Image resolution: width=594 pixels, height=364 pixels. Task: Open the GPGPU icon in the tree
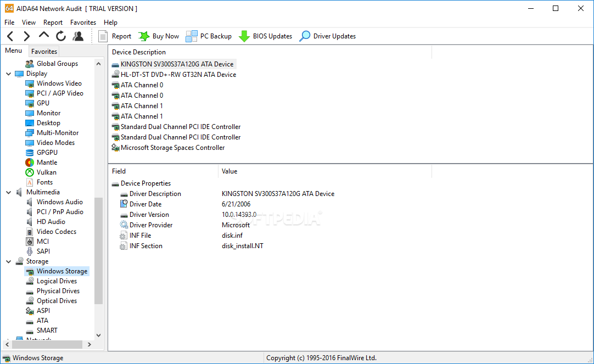tap(30, 153)
